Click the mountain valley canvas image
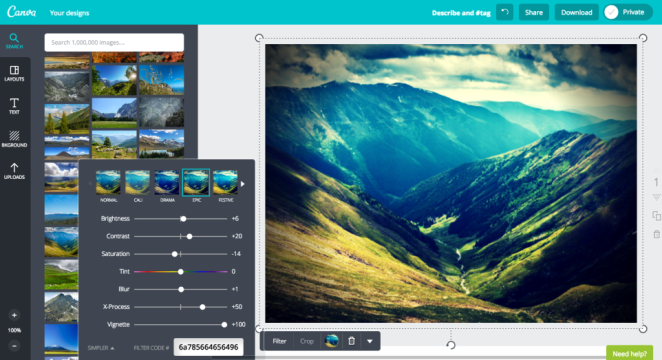This screenshot has width=662, height=360. point(451,184)
